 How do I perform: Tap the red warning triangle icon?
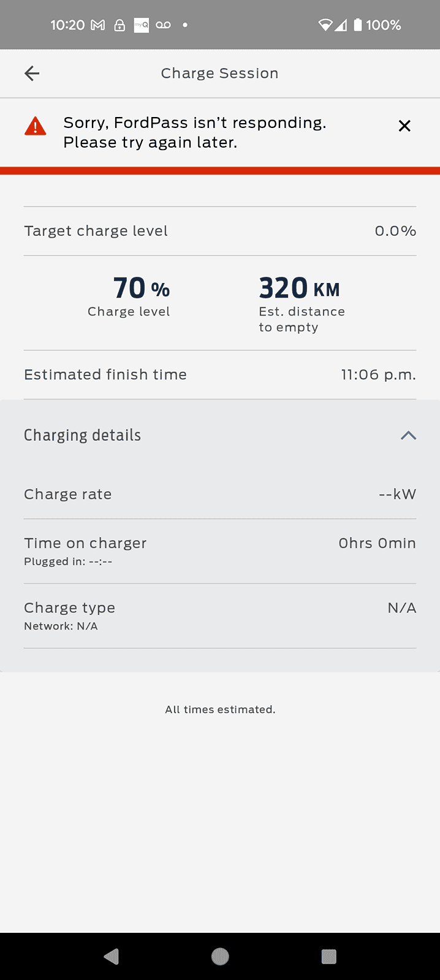click(36, 126)
